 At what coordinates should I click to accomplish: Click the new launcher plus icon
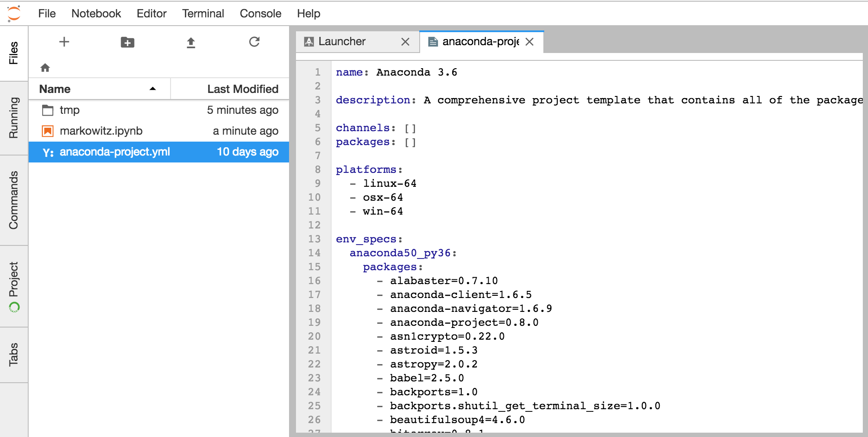pyautogui.click(x=64, y=42)
